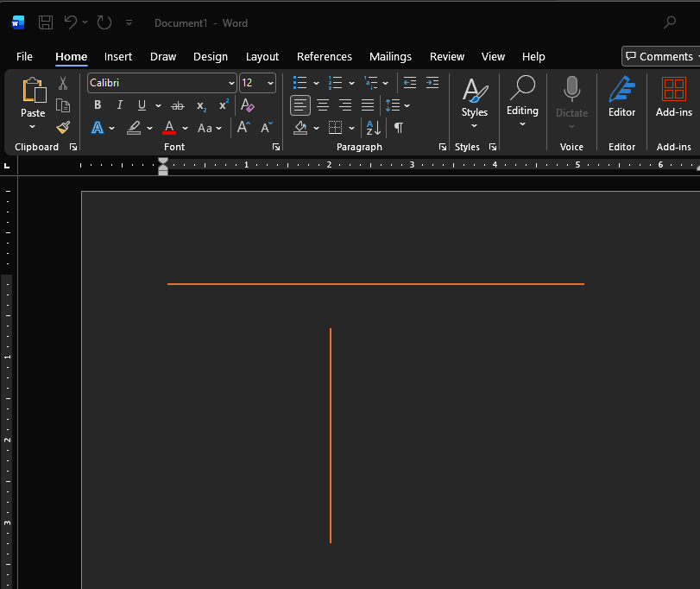Screen dimensions: 700x589
Task: Toggle Show/Hide paragraph marks
Action: pyautogui.click(x=398, y=128)
